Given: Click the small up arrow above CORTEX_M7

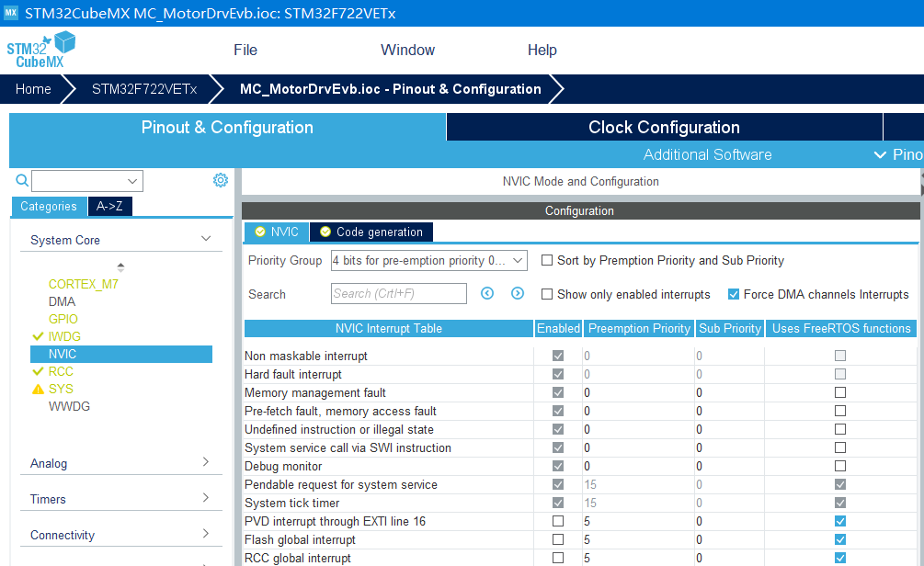Looking at the screenshot, I should tap(120, 266).
